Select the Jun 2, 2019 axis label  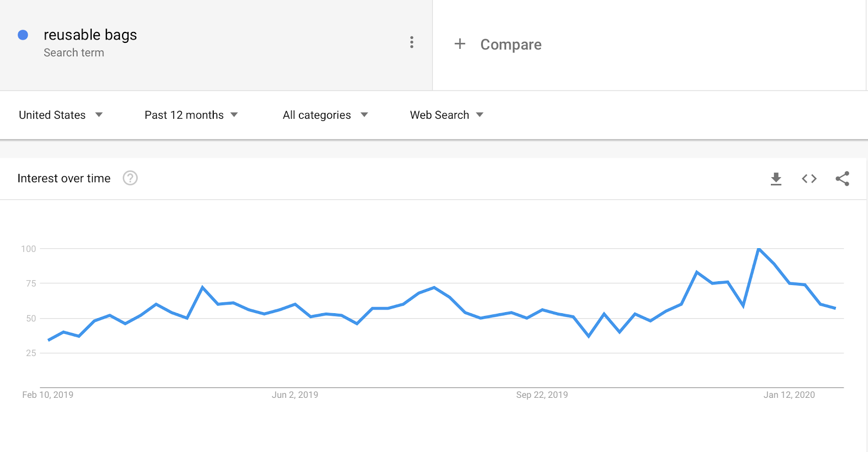point(295,395)
